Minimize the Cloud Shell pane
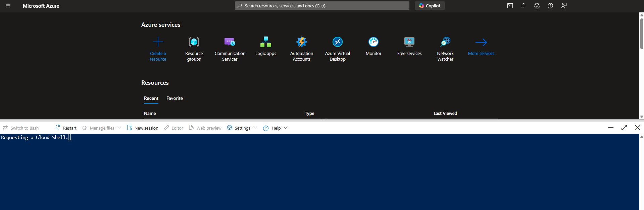Viewport: 644px width, 210px height. tap(611, 128)
